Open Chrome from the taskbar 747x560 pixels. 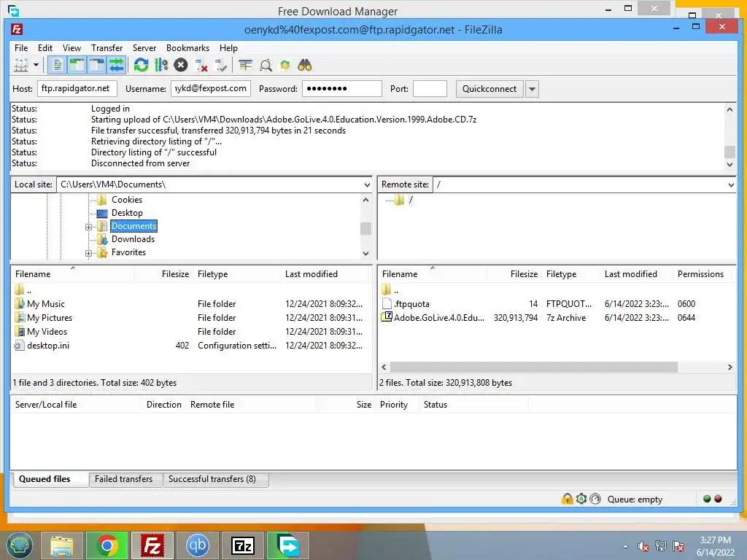pyautogui.click(x=107, y=545)
